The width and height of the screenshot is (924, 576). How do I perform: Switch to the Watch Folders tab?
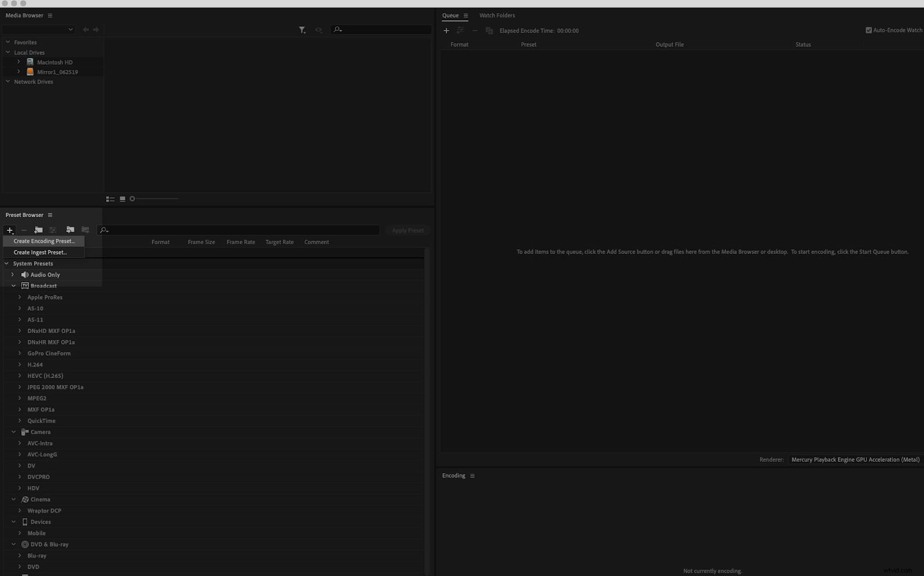click(x=497, y=16)
